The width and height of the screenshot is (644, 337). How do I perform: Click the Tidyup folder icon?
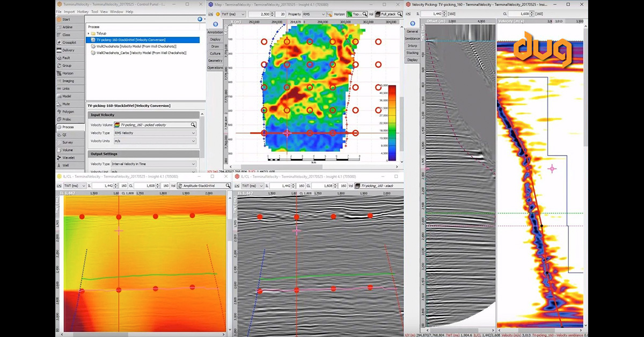tap(94, 33)
